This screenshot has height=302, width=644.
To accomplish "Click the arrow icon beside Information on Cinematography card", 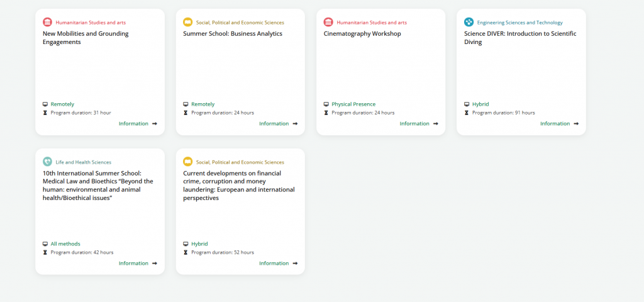I will (436, 124).
